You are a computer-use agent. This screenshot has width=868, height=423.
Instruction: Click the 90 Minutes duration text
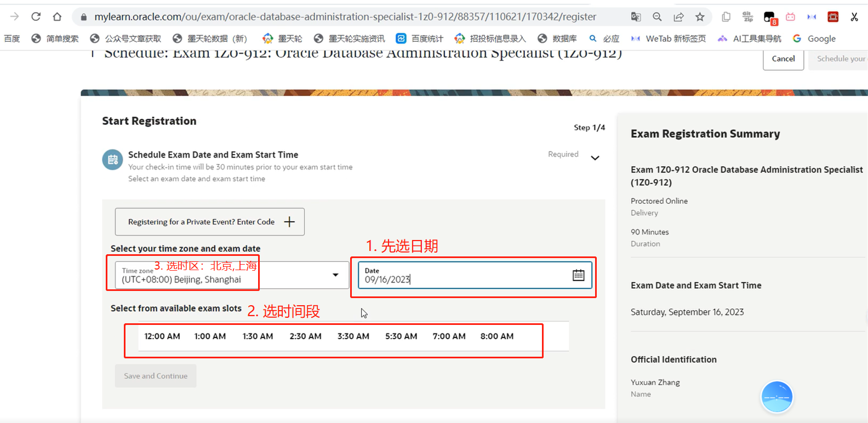(x=650, y=232)
